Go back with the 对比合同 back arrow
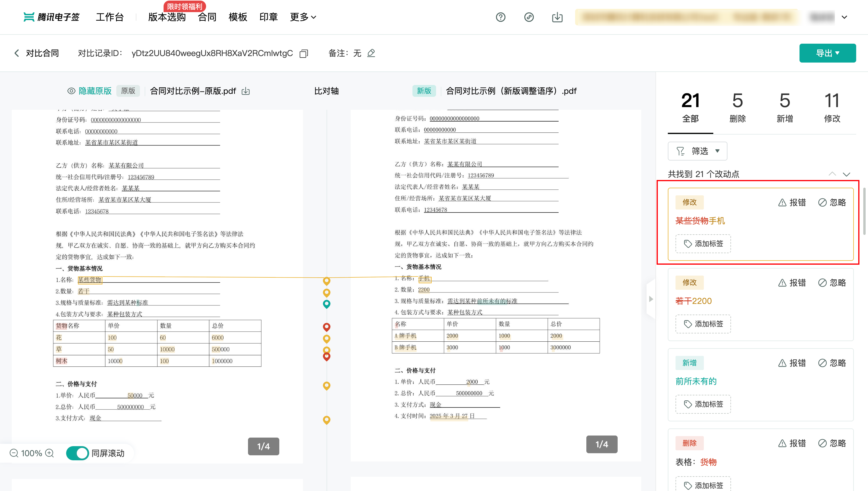 tap(17, 53)
